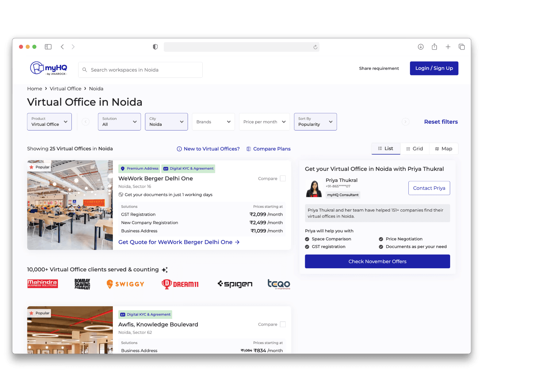Click the Dream11 client logo
The image size is (536, 392).
coord(180,284)
